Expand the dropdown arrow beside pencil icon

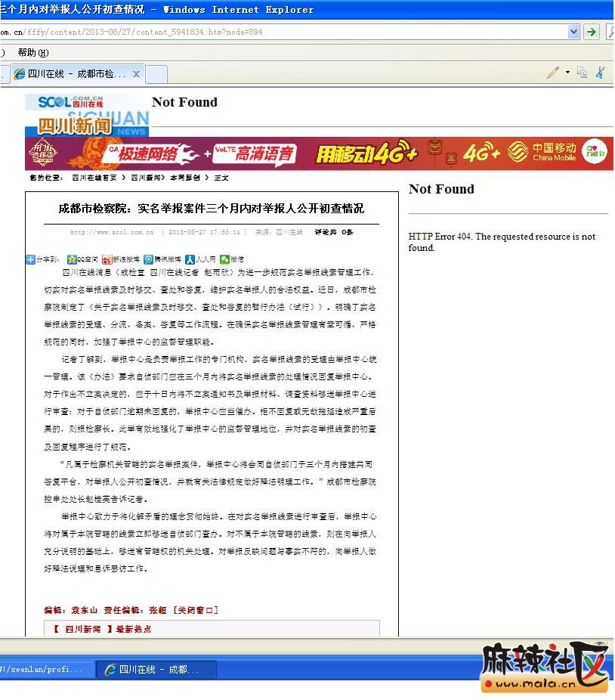coord(567,73)
